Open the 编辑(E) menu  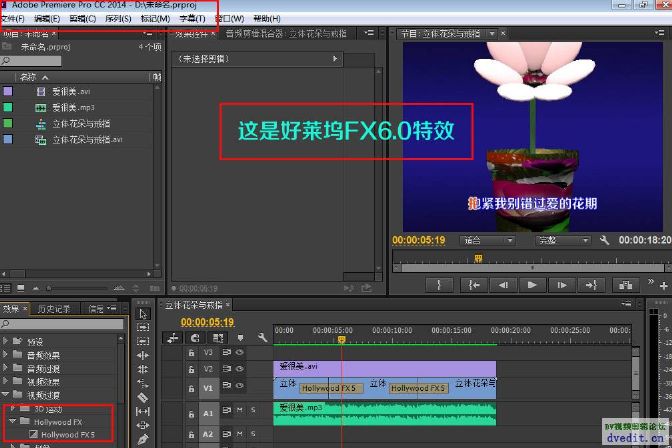coord(47,19)
